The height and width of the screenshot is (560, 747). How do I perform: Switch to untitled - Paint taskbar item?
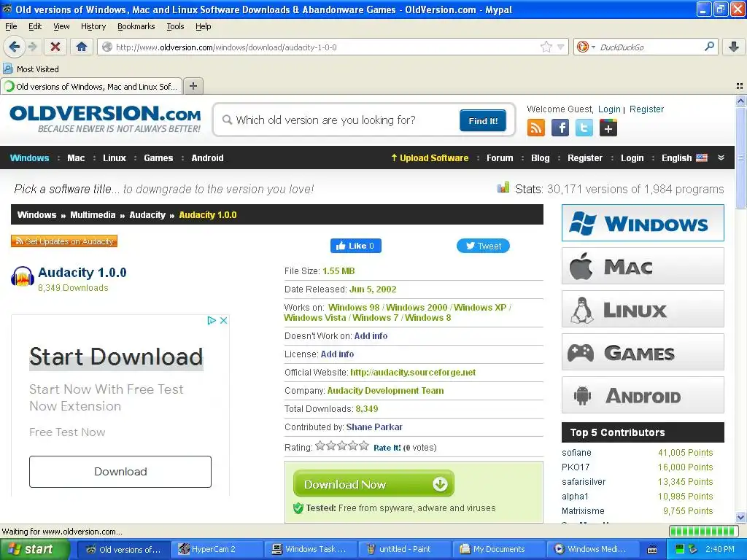(405, 549)
